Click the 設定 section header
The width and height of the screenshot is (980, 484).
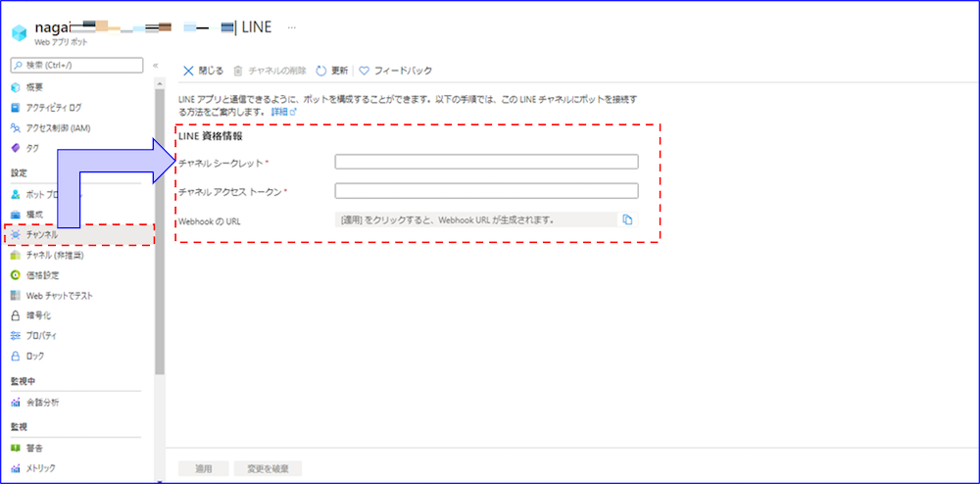click(19, 171)
